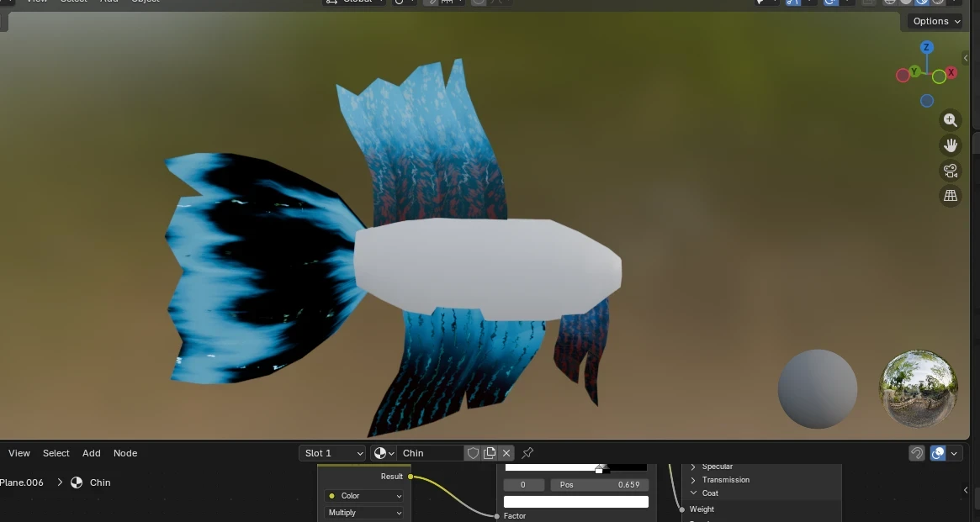Click the red X axis gizmo handle
This screenshot has height=522, width=980.
(951, 72)
